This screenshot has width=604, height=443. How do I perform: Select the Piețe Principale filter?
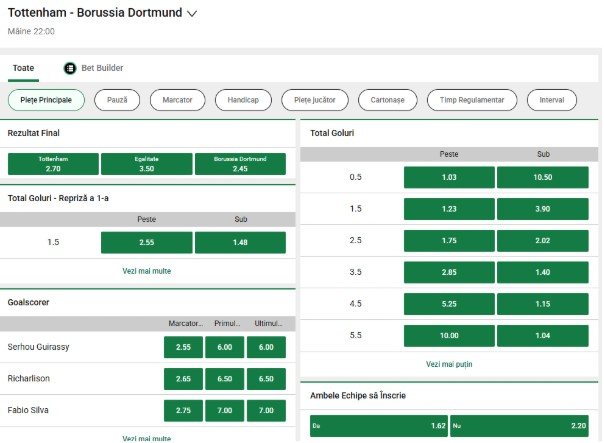coord(46,100)
